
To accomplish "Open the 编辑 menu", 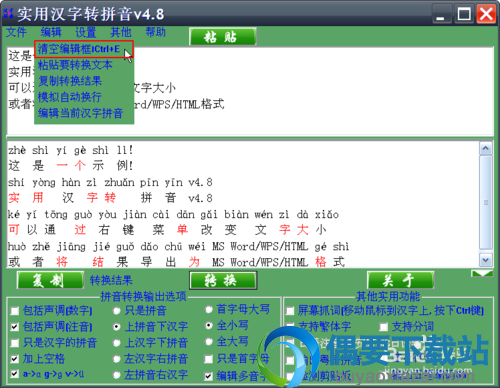I will tap(51, 32).
